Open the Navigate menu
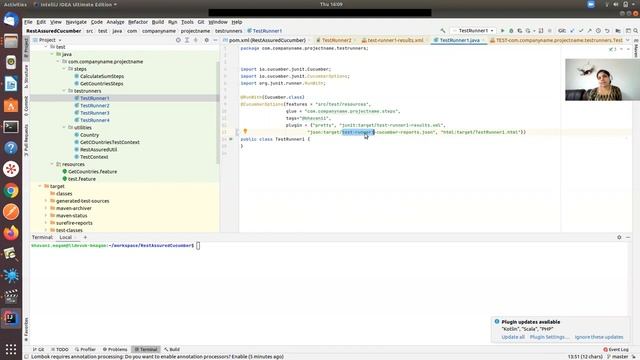The width and height of the screenshot is (640, 360). tap(76, 22)
